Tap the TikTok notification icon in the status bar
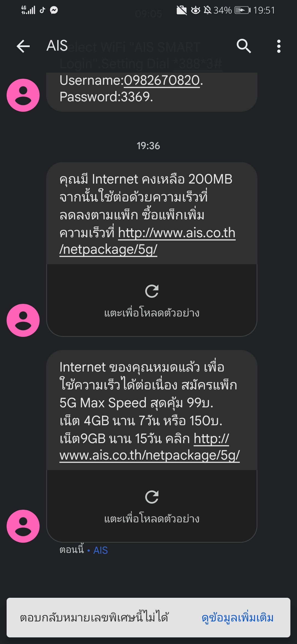The width and height of the screenshot is (297, 644). pyautogui.click(x=42, y=10)
